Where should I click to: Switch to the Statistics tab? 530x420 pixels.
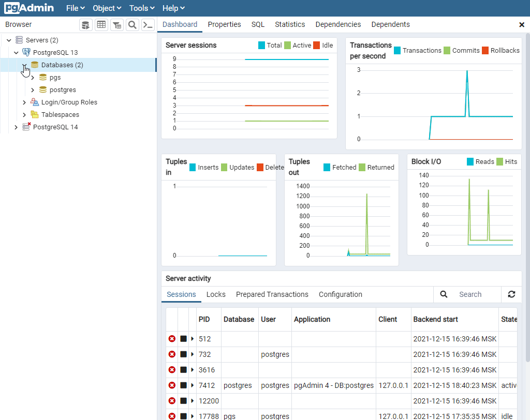tap(290, 24)
